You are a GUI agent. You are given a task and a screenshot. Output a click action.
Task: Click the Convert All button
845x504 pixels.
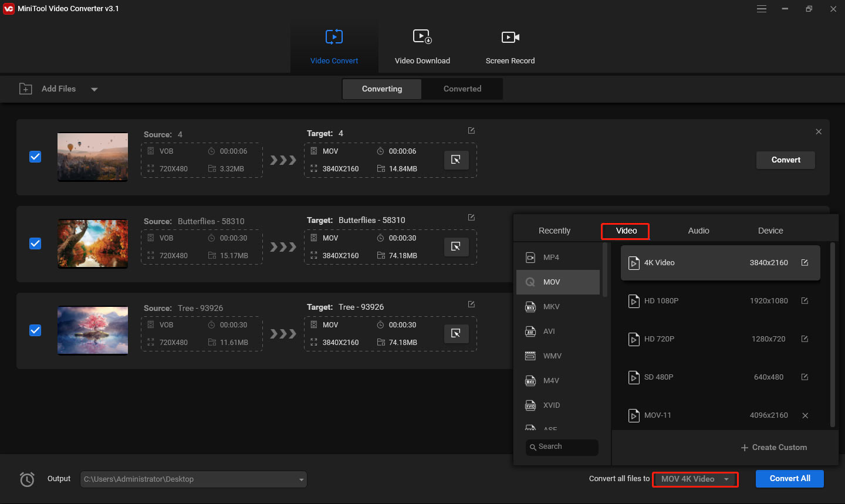coord(790,479)
